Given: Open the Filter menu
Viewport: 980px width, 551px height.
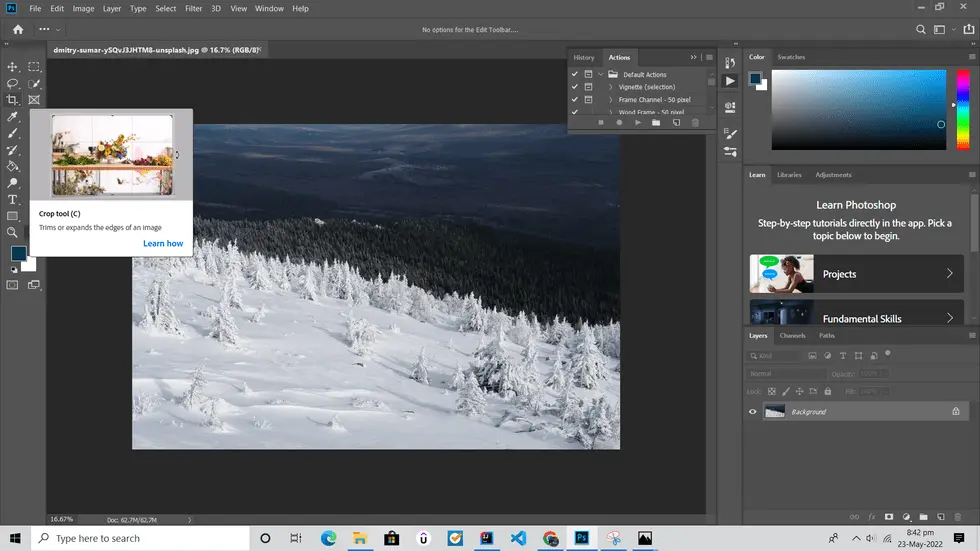Looking at the screenshot, I should [193, 9].
